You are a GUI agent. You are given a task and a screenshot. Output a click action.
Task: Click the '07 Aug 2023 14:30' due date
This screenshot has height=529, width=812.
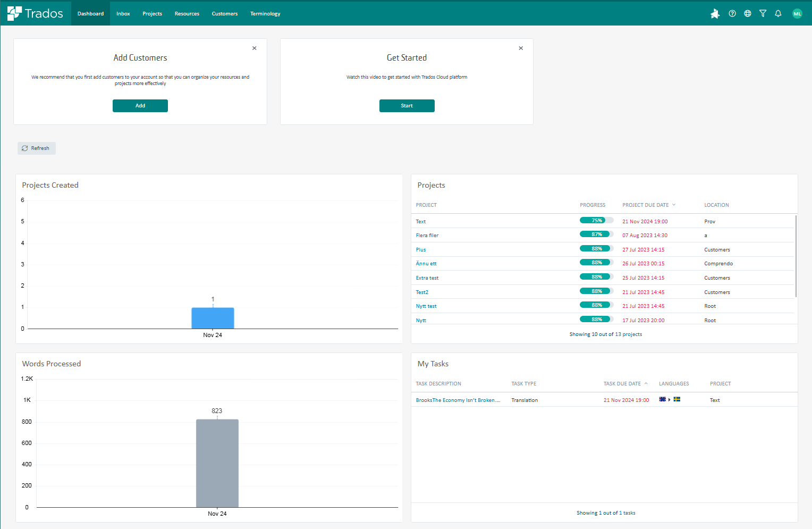pos(645,236)
